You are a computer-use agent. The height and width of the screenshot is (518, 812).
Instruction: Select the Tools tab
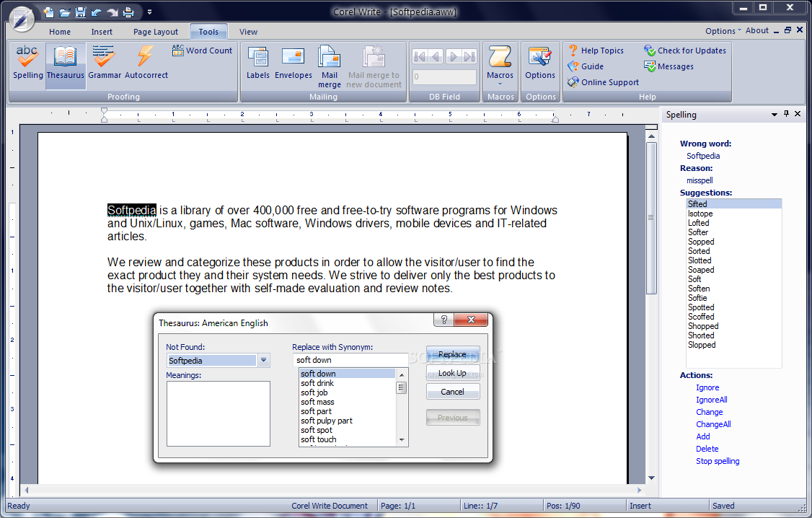tap(208, 32)
